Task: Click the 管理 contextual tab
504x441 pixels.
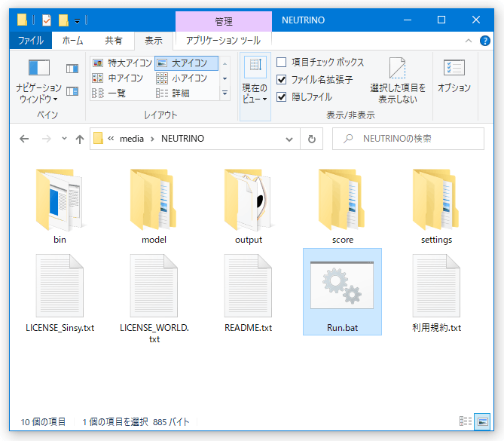Action: [224, 21]
